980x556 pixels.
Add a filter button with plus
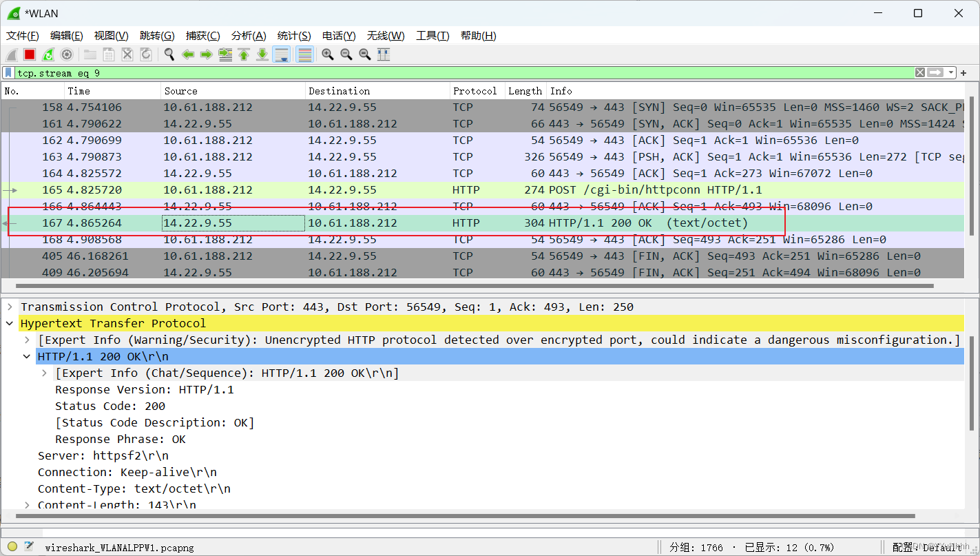click(x=964, y=72)
